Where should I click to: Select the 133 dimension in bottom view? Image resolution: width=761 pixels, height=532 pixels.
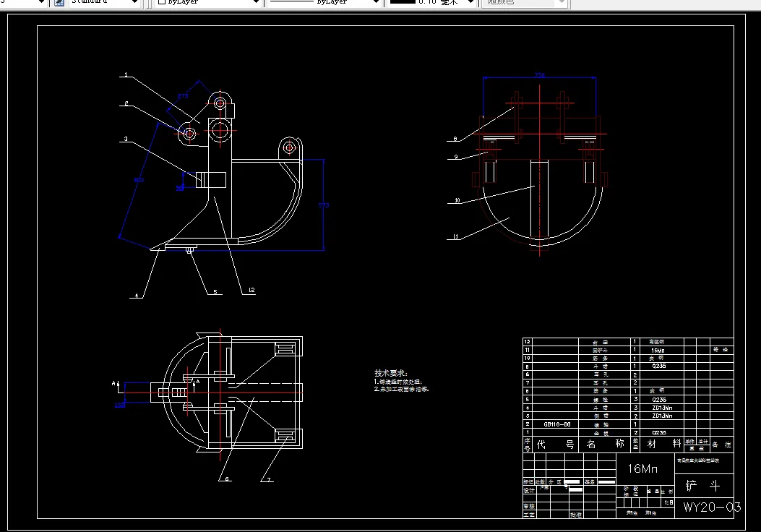coord(119,405)
